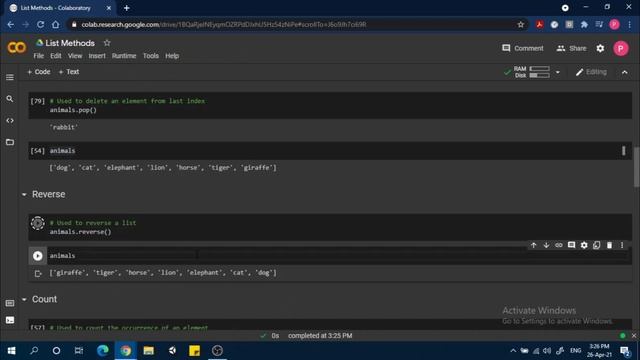Viewport: 640px width, 360px height.
Task: Rename the List Methods notebook title
Action: tap(70, 43)
